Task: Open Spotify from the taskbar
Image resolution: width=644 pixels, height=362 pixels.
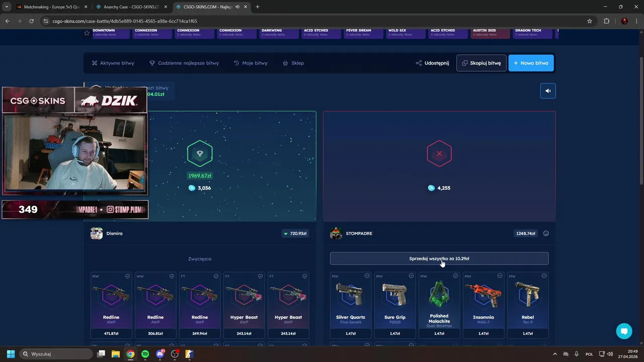Action: point(145,354)
